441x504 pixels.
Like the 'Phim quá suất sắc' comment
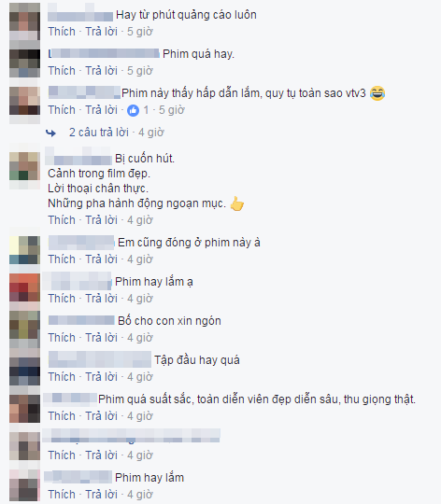[x=62, y=416]
